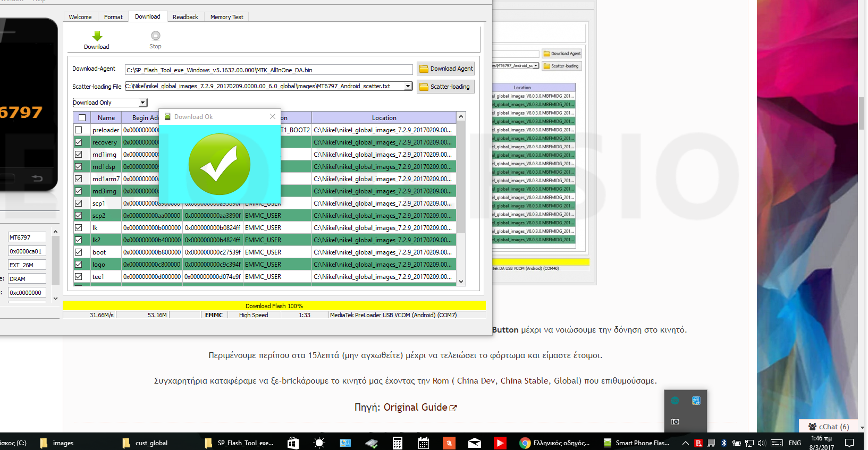868x450 pixels.
Task: Toggle the preloader row checkbox
Action: pyautogui.click(x=79, y=130)
